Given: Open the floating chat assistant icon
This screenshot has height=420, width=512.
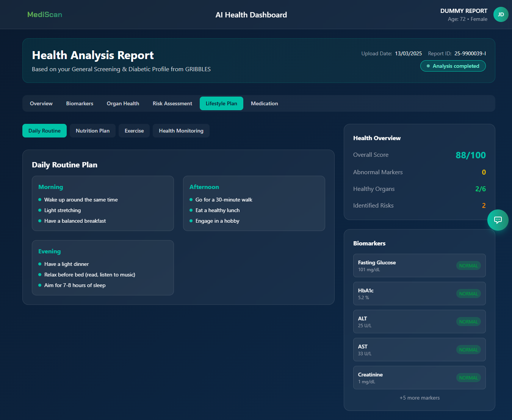Looking at the screenshot, I should coord(498,220).
